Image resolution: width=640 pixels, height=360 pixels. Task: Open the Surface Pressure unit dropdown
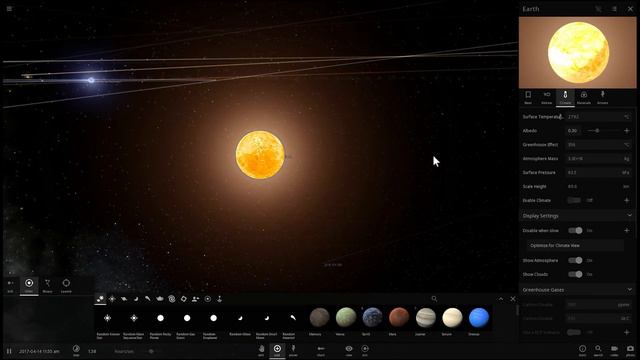click(x=626, y=173)
